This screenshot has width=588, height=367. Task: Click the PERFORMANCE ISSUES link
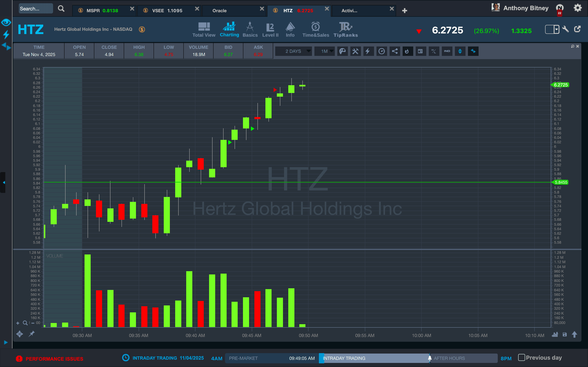(54, 359)
